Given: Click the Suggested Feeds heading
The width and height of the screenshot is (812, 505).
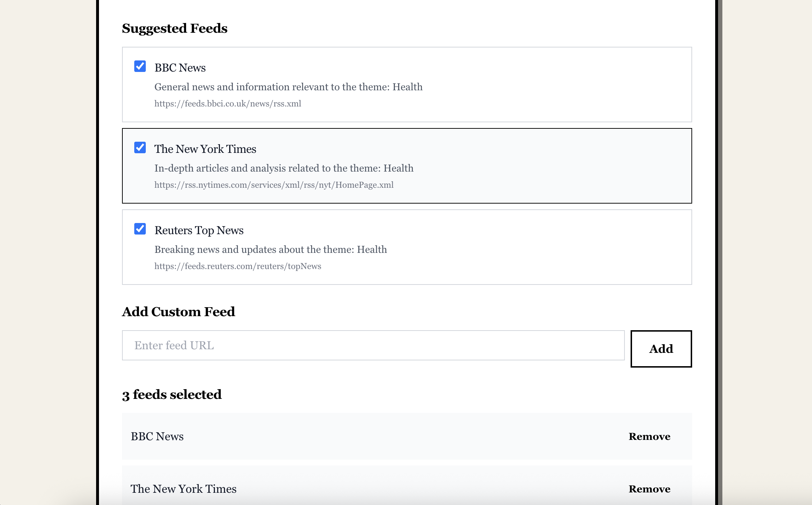Looking at the screenshot, I should point(175,28).
